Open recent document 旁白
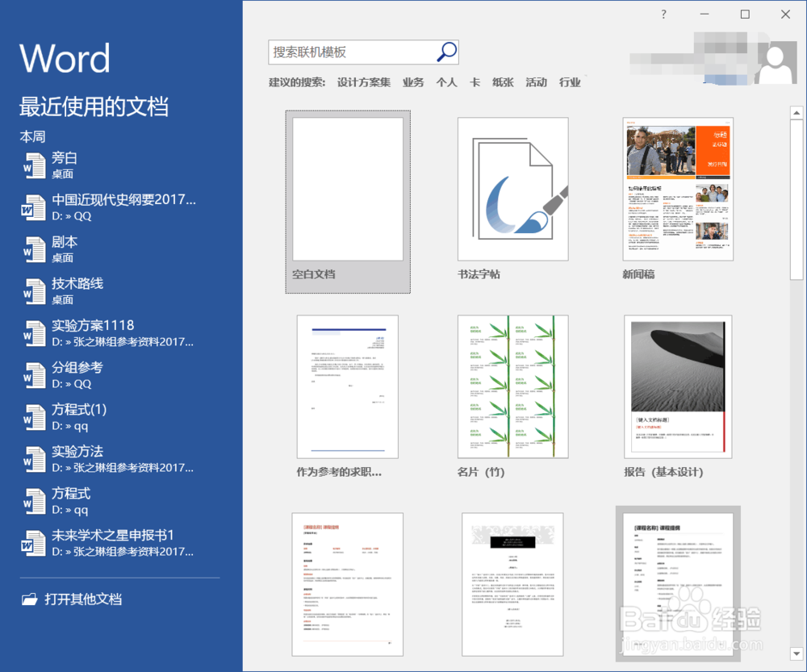This screenshot has width=807, height=672. coord(121,165)
